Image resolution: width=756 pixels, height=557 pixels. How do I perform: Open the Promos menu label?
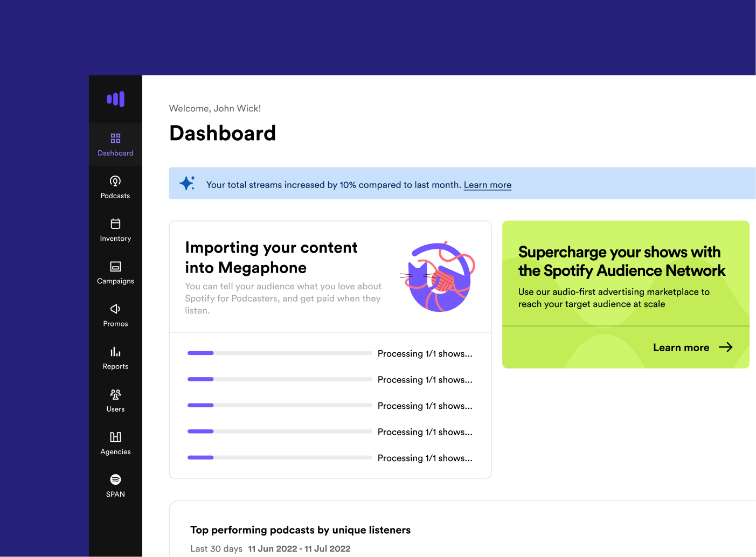click(x=115, y=324)
